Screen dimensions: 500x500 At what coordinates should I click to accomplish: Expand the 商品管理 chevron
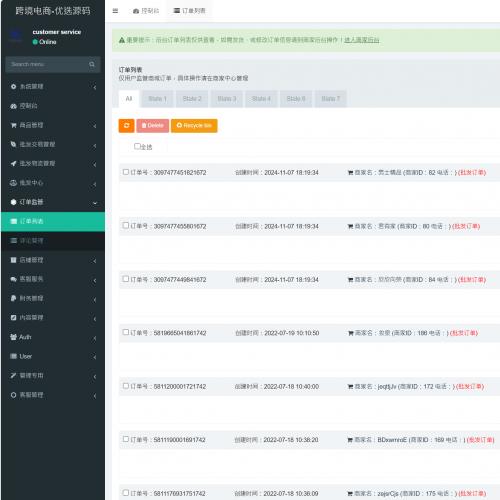coord(95,126)
